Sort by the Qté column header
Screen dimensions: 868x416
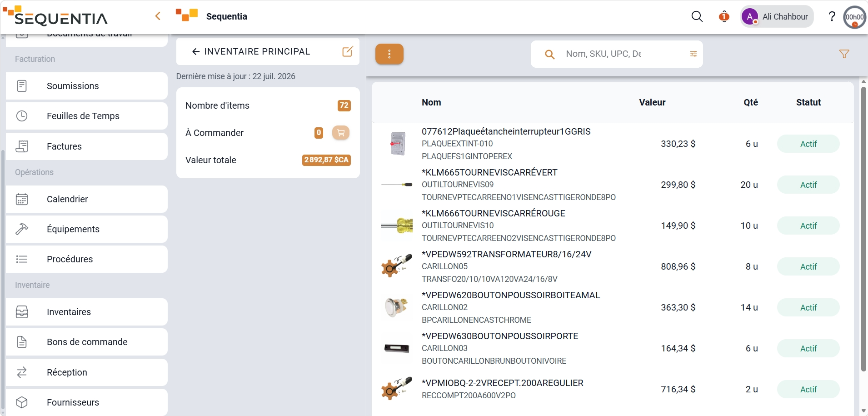[751, 103]
